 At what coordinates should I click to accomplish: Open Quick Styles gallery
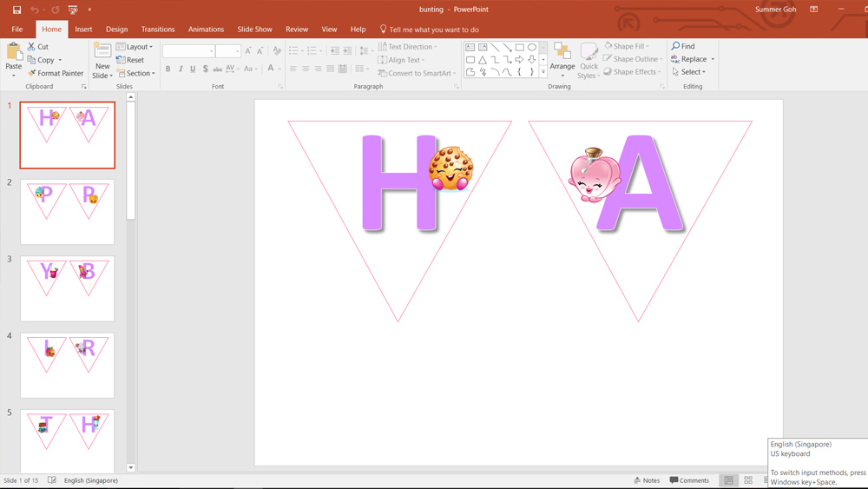coord(589,61)
